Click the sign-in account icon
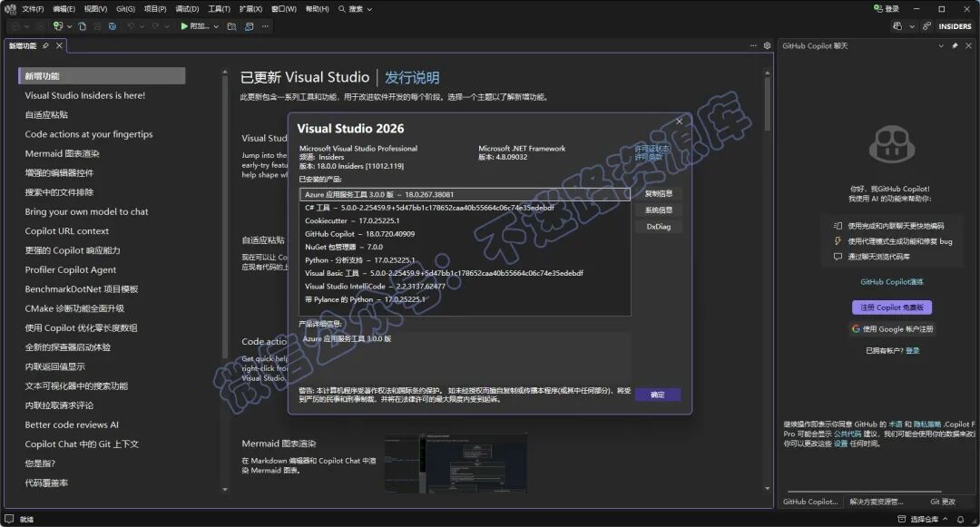 [x=878, y=9]
